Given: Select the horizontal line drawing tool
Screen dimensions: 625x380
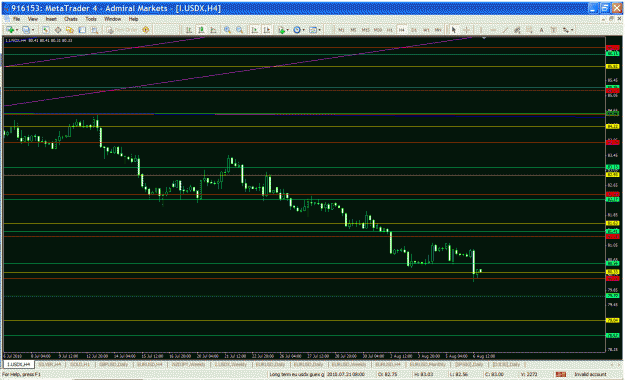Looking at the screenshot, I should pyautogui.click(x=493, y=30).
